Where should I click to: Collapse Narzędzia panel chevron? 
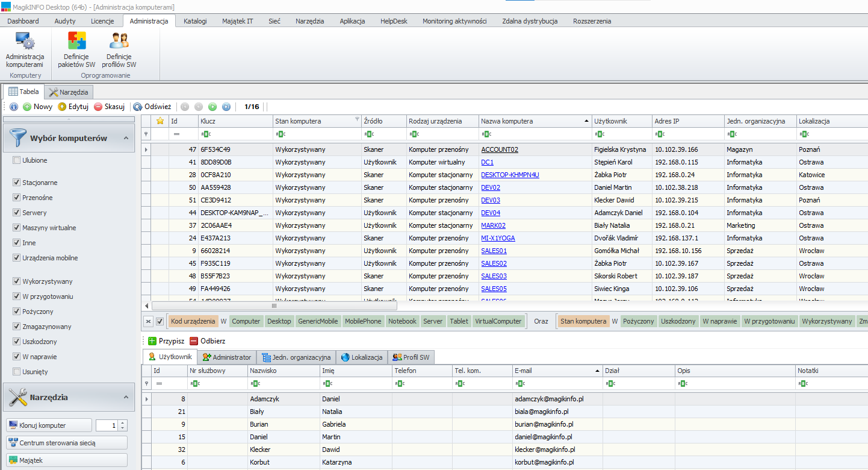[126, 397]
